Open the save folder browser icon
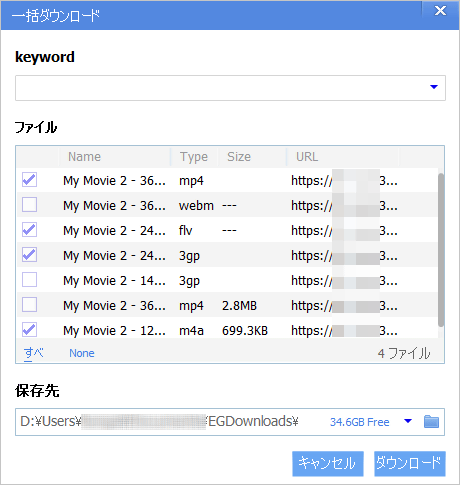This screenshot has height=485, width=460. click(x=431, y=422)
